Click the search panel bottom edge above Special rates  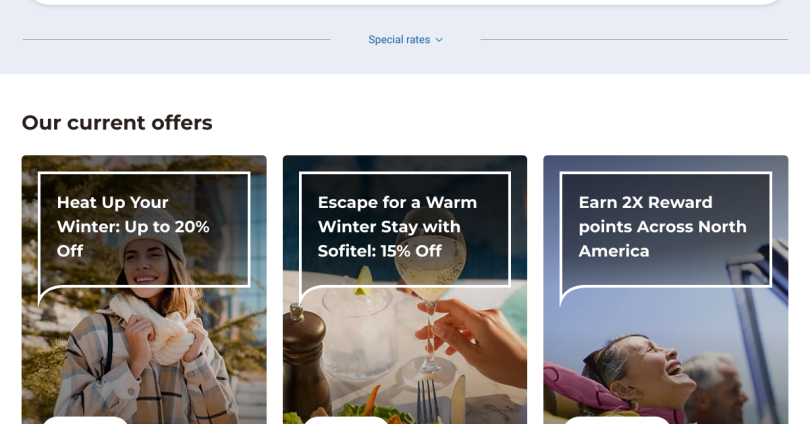point(405,3)
